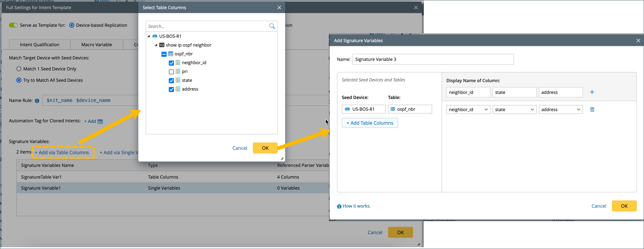The width and height of the screenshot is (644, 249).
Task: Click the search magnifier icon
Action: (272, 26)
